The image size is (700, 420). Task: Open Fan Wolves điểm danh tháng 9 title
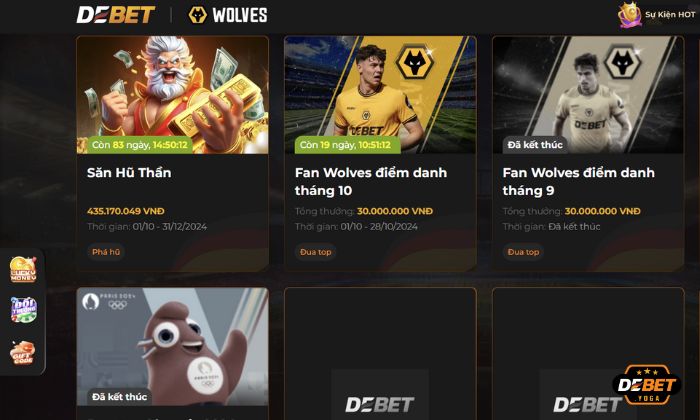point(579,181)
